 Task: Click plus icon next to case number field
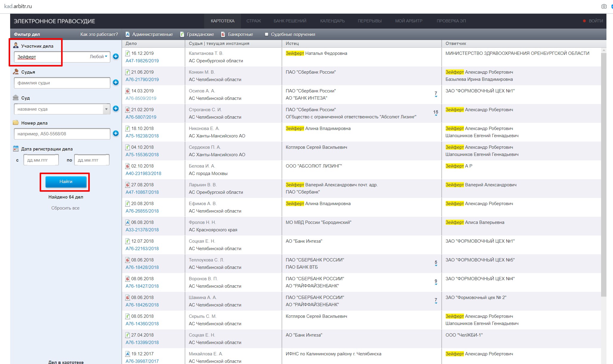click(116, 133)
